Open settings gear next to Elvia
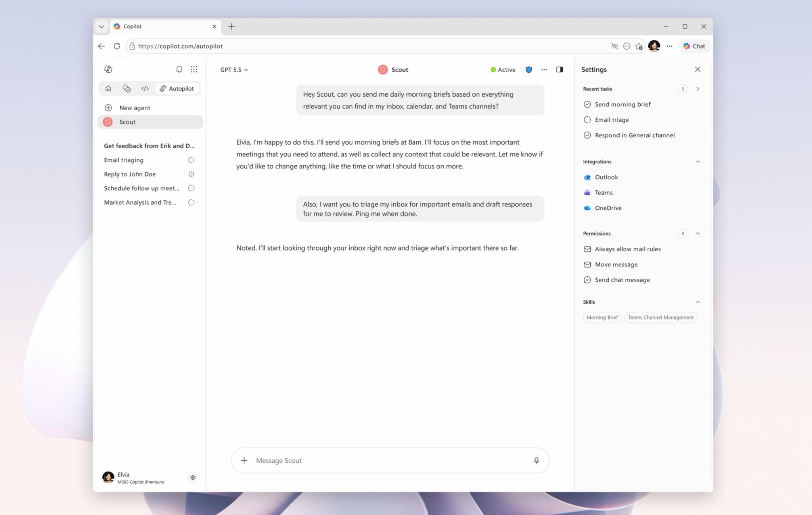The width and height of the screenshot is (812, 515). (x=193, y=478)
